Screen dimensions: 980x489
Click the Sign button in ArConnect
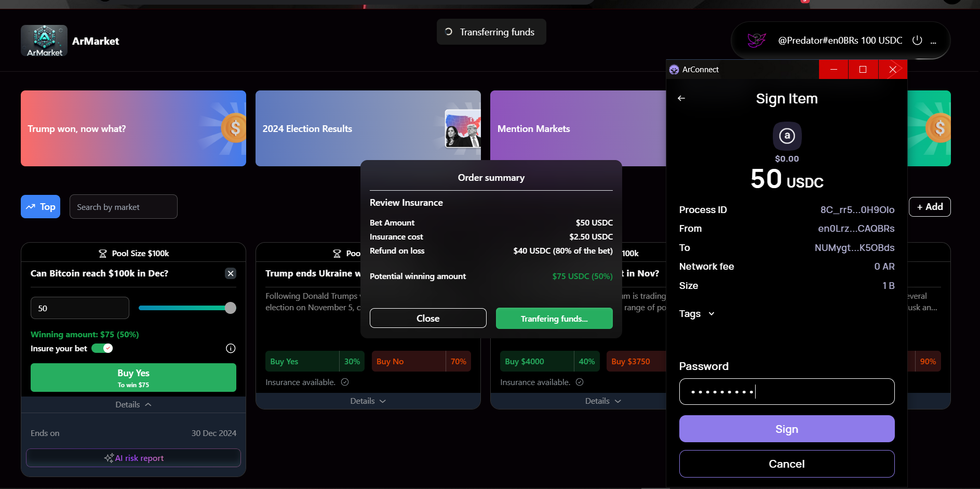tap(787, 429)
